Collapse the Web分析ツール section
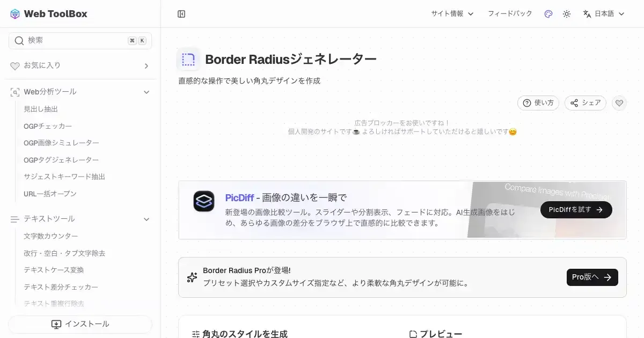Viewport: 644px width, 338px height. 147,92
